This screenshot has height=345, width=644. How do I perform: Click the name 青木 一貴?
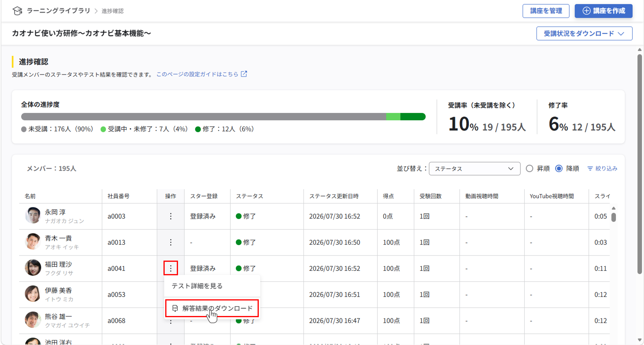[x=58, y=238]
